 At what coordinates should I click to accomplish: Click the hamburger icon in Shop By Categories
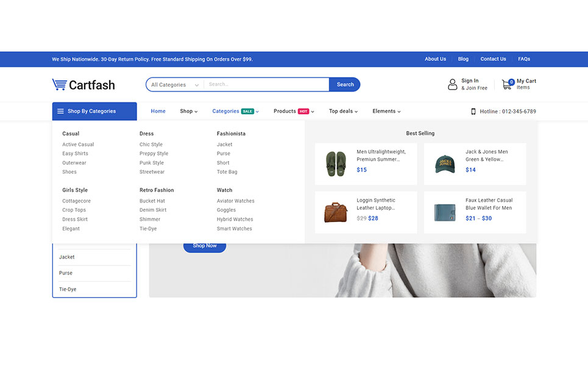(x=60, y=111)
